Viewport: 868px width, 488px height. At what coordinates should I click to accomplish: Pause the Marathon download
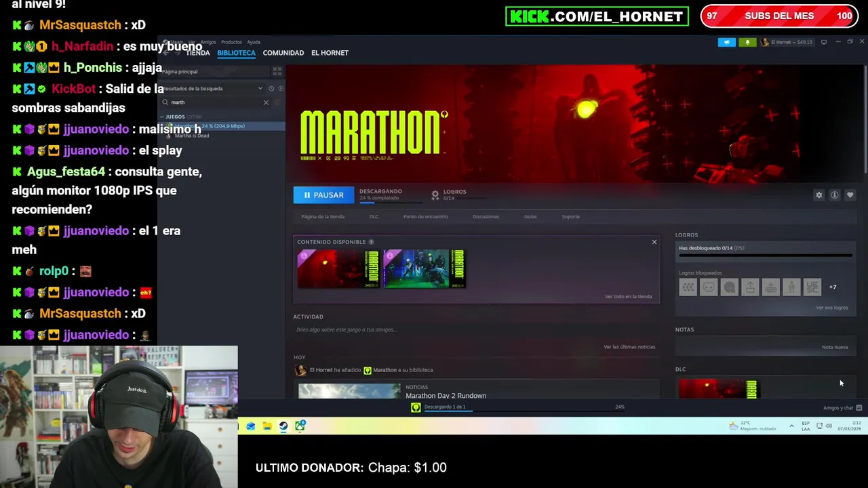pyautogui.click(x=323, y=195)
